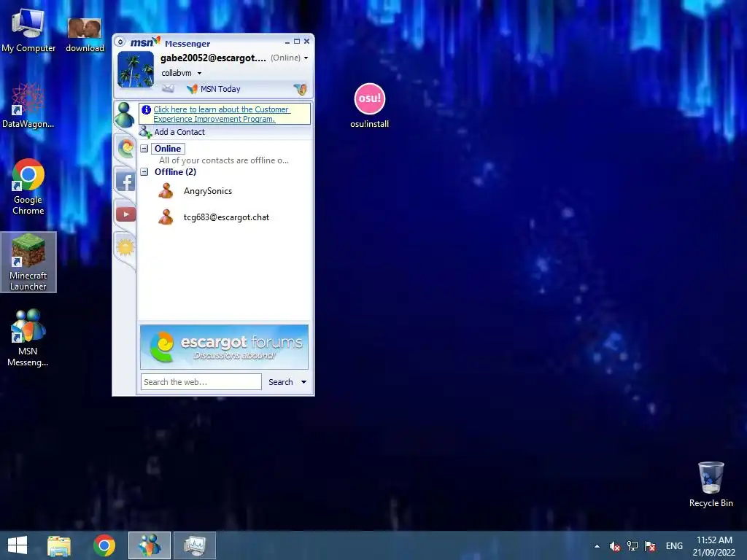Click the ENG language indicator
This screenshot has height=560, width=747.
click(x=674, y=546)
